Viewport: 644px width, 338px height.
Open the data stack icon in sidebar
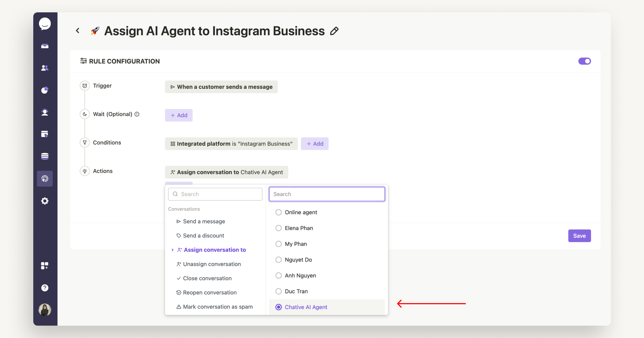tap(45, 156)
